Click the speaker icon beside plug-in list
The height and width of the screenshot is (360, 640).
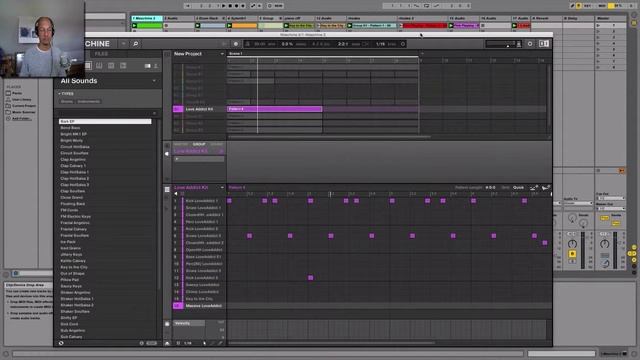pos(167,154)
